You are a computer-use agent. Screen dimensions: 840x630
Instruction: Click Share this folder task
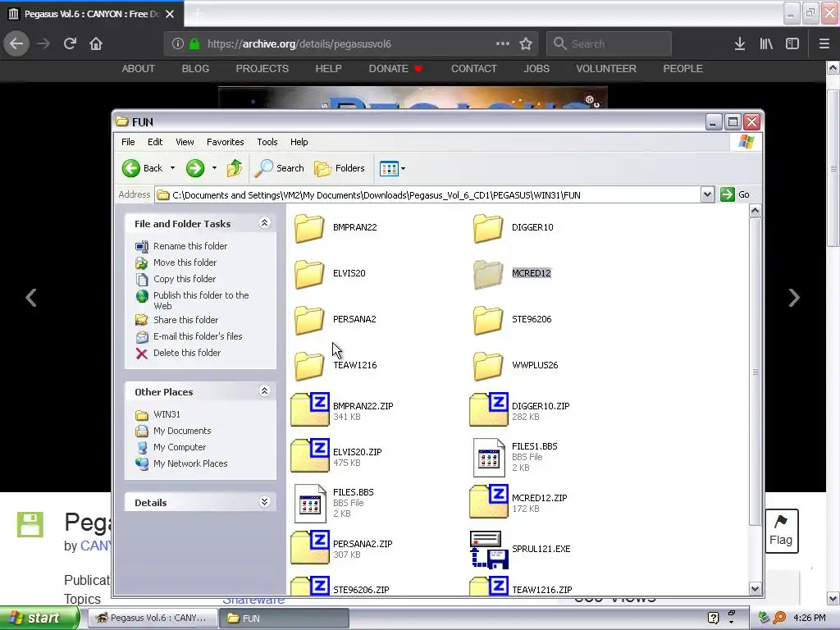(x=185, y=320)
